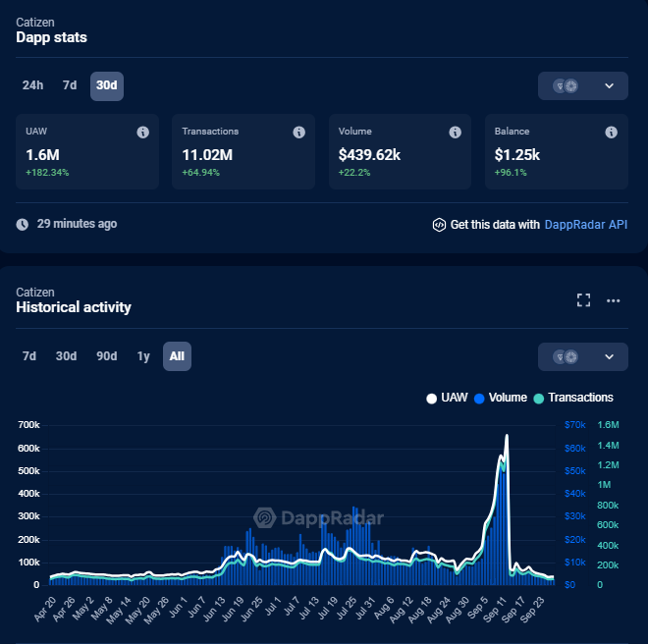The image size is (648, 644).
Task: Click the $70k volume axis label
Action: tap(574, 425)
